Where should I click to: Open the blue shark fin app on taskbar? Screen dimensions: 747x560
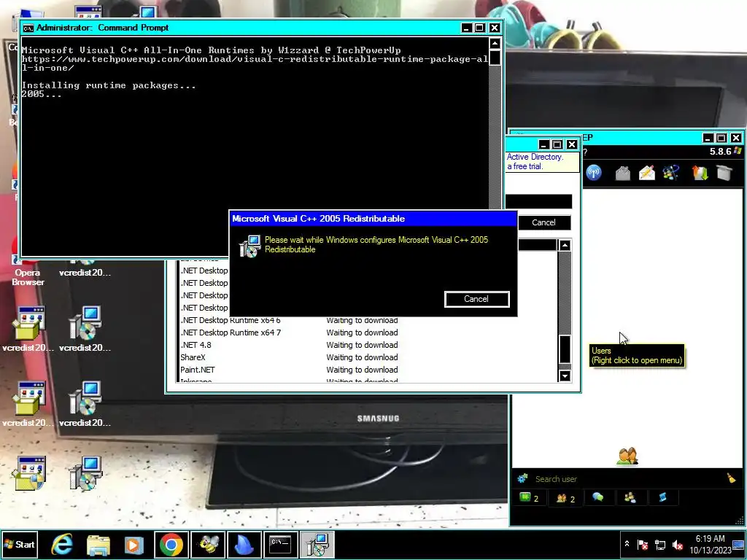coord(244,545)
